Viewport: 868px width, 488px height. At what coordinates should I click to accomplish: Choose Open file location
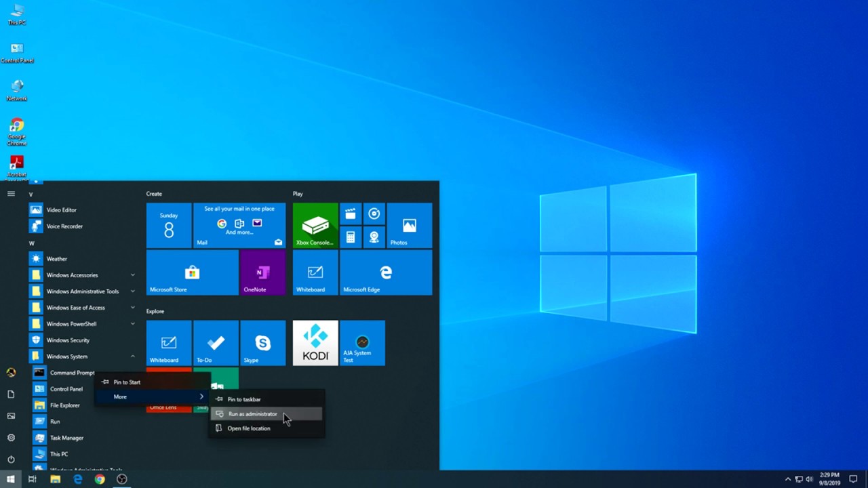pos(267,428)
